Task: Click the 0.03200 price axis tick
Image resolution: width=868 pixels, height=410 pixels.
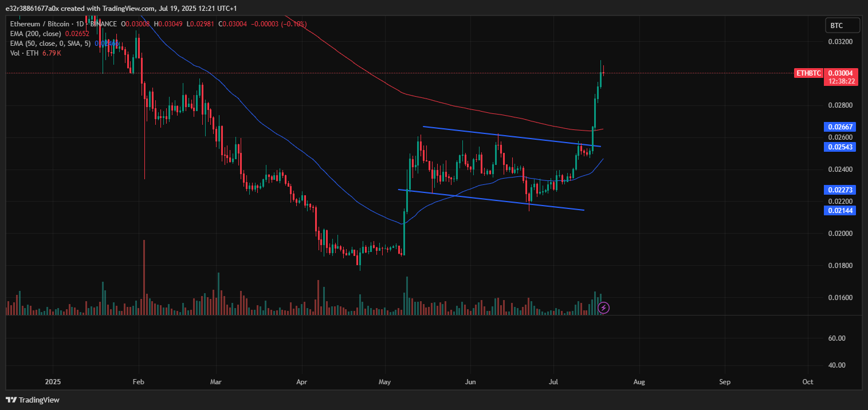Action: click(x=840, y=42)
